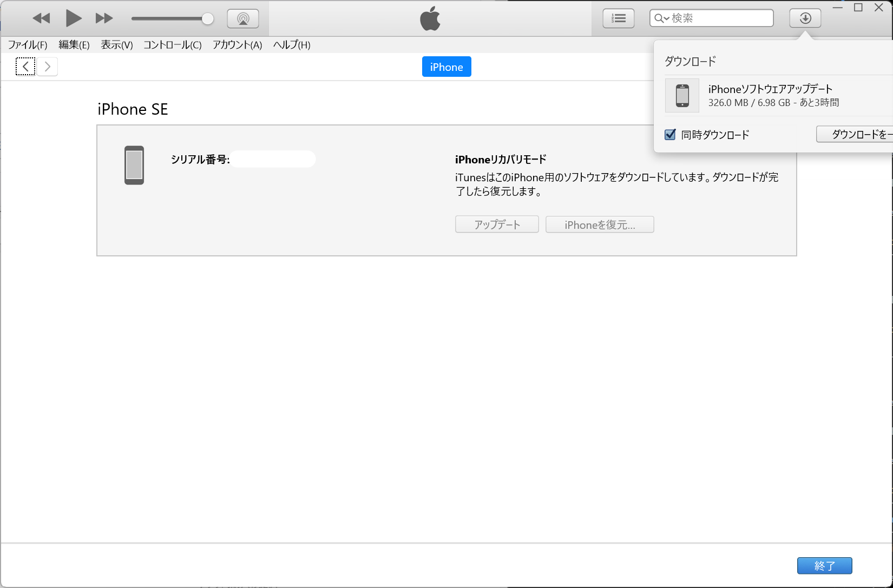Open the downloads progress panel
Image resolution: width=893 pixels, height=588 pixels.
805,18
